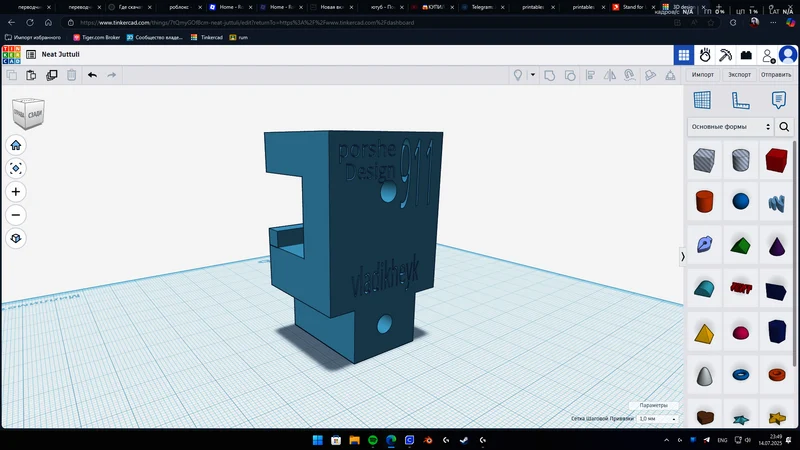Switch to the Где скачать browser tab
The width and height of the screenshot is (800, 450).
130,7
